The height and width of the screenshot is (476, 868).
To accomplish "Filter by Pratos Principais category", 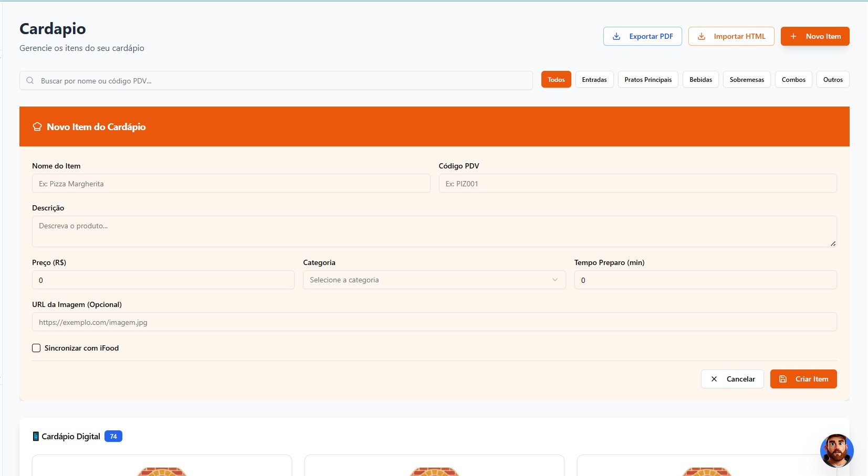I will coord(648,80).
